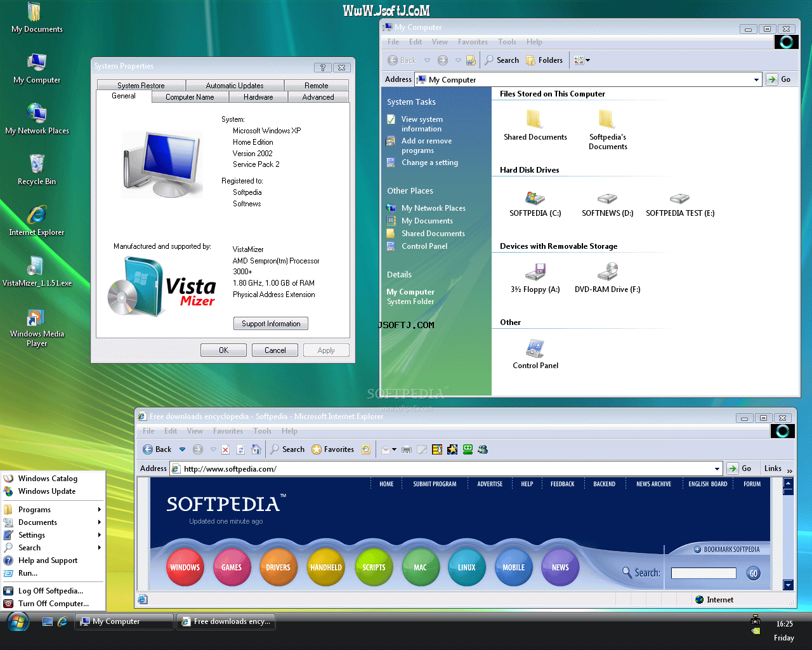Expand Settings submenu in Start menu
The height and width of the screenshot is (650, 812).
coord(52,535)
